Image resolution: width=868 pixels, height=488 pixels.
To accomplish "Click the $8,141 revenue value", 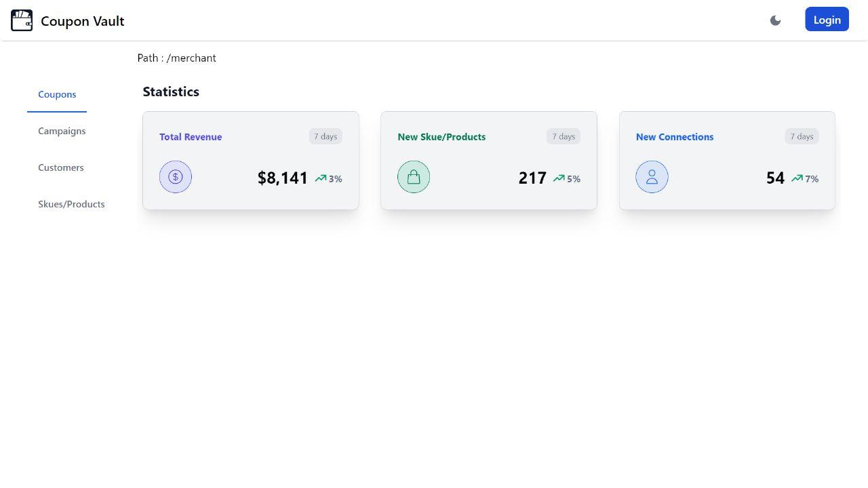I will point(283,178).
